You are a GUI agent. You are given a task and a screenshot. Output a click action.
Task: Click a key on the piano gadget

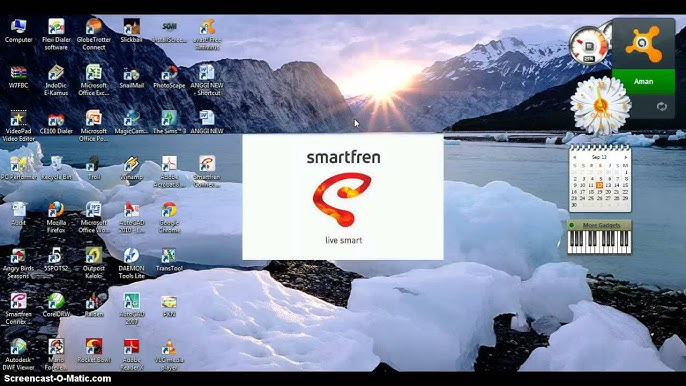[599, 242]
